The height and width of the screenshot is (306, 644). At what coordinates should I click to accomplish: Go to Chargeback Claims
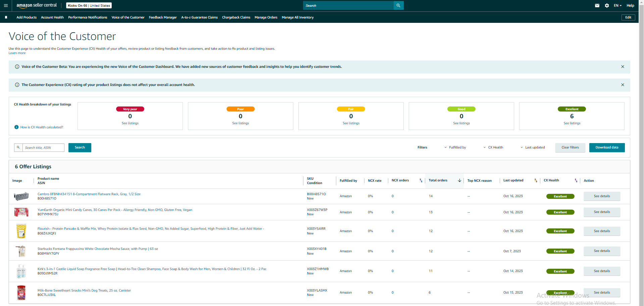[x=236, y=17]
